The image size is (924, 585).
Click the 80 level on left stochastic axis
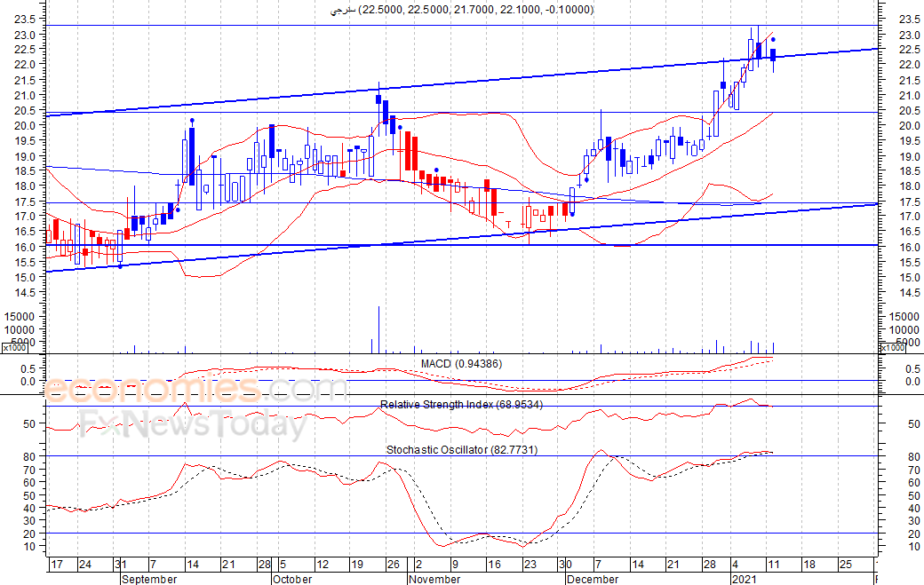pos(29,456)
